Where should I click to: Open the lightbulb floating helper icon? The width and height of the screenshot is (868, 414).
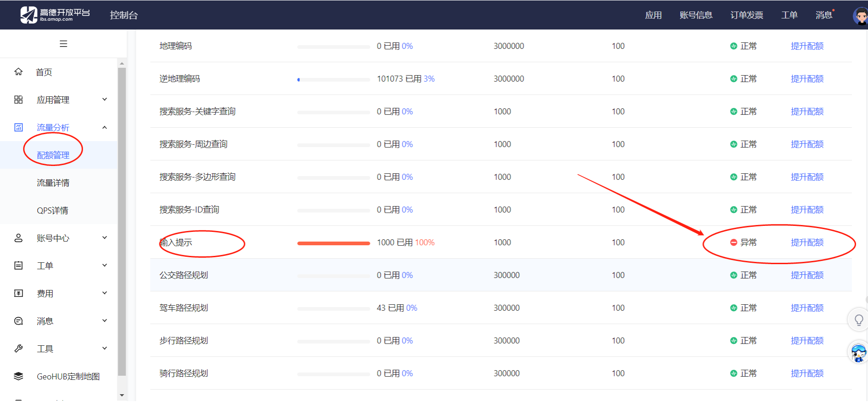click(859, 319)
